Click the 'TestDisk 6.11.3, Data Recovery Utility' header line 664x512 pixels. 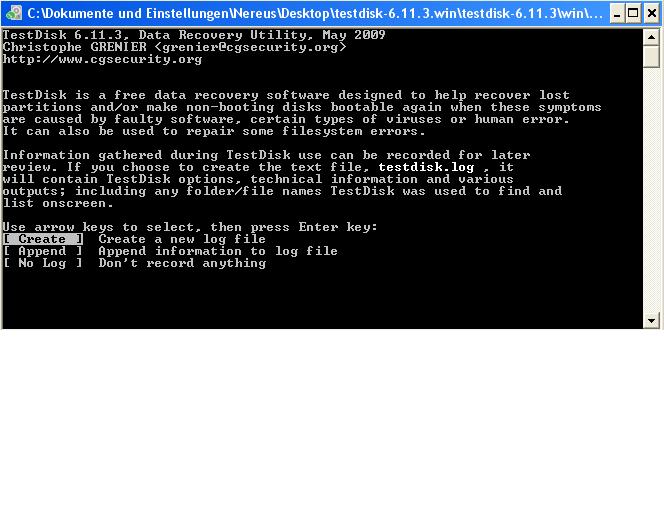coord(194,35)
